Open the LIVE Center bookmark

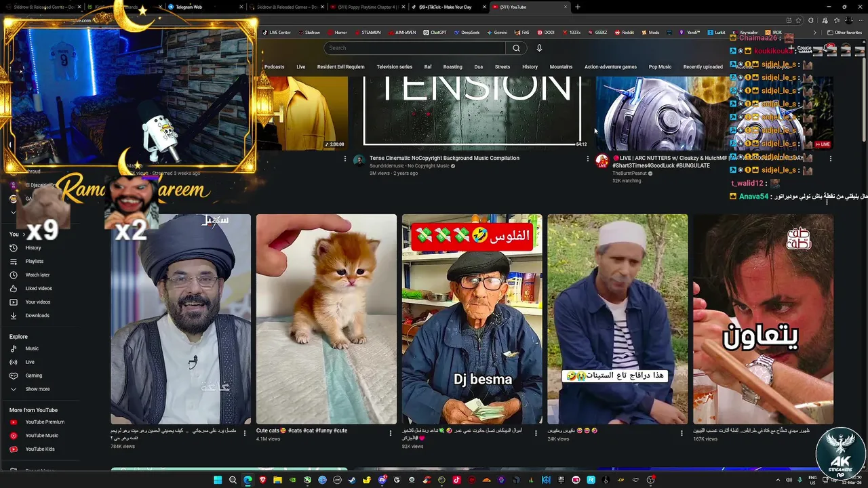tap(276, 32)
